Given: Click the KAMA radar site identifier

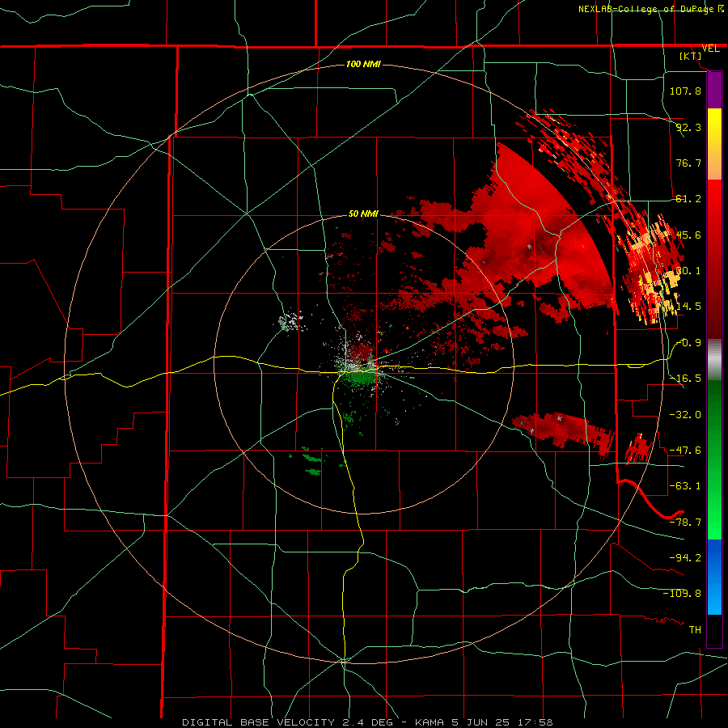Looking at the screenshot, I should (430, 722).
